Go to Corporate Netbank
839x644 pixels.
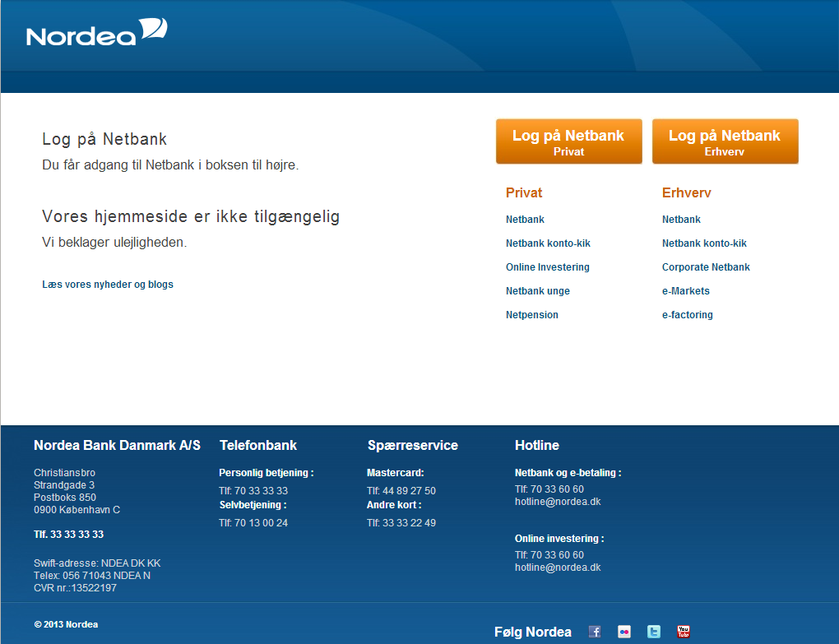(706, 267)
